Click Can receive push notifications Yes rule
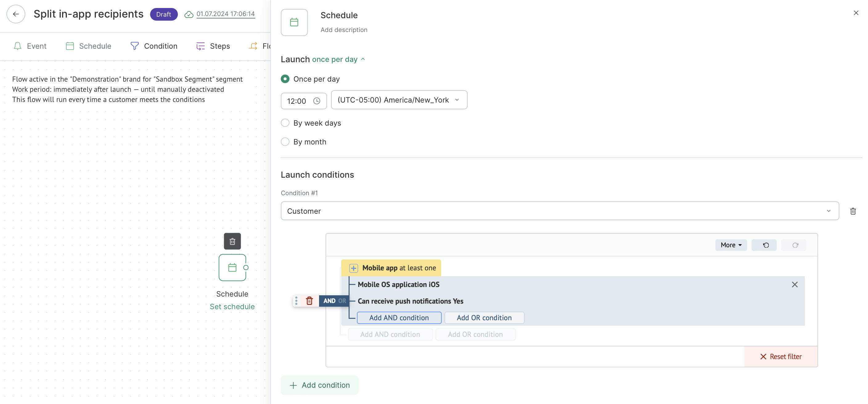Viewport: 868px width, 404px height. [x=410, y=301]
